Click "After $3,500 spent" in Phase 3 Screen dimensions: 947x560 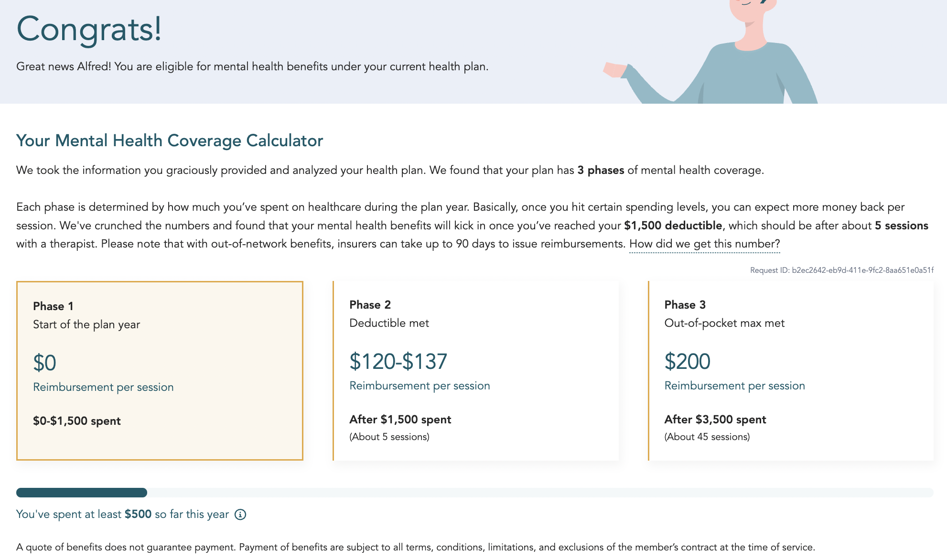pyautogui.click(x=715, y=420)
